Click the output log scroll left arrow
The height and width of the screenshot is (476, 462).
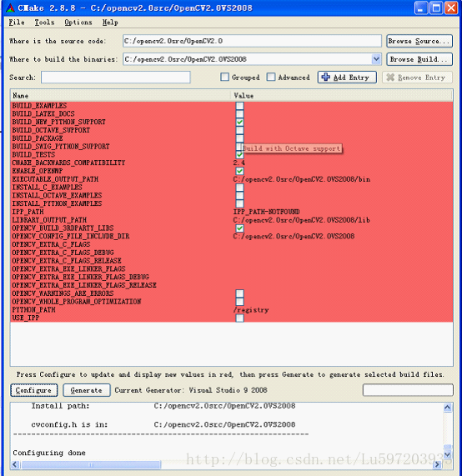pyautogui.click(x=16, y=464)
